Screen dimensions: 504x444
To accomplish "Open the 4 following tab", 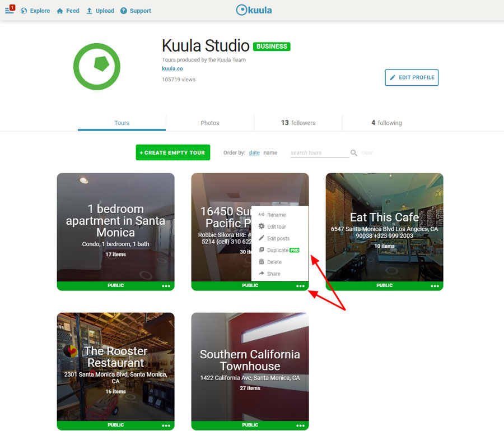I will click(386, 123).
